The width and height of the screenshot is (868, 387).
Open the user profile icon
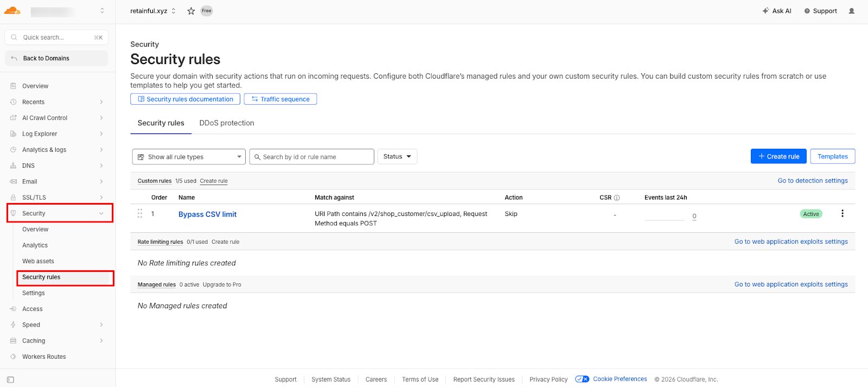click(852, 11)
